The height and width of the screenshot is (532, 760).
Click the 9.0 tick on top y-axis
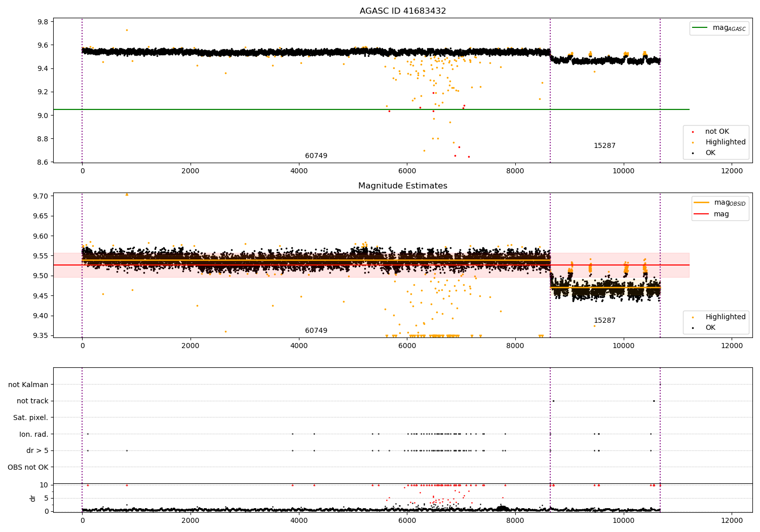point(43,116)
